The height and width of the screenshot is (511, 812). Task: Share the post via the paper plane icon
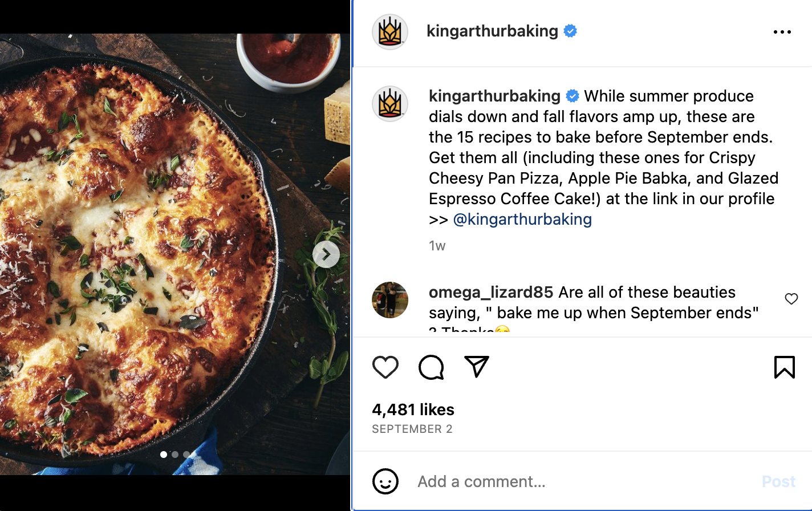[x=477, y=367]
